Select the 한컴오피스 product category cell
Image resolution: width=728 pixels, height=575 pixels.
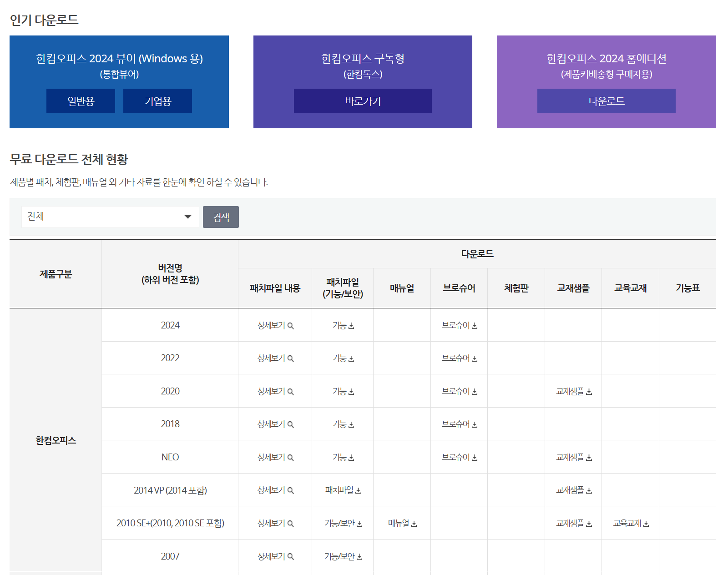(56, 440)
